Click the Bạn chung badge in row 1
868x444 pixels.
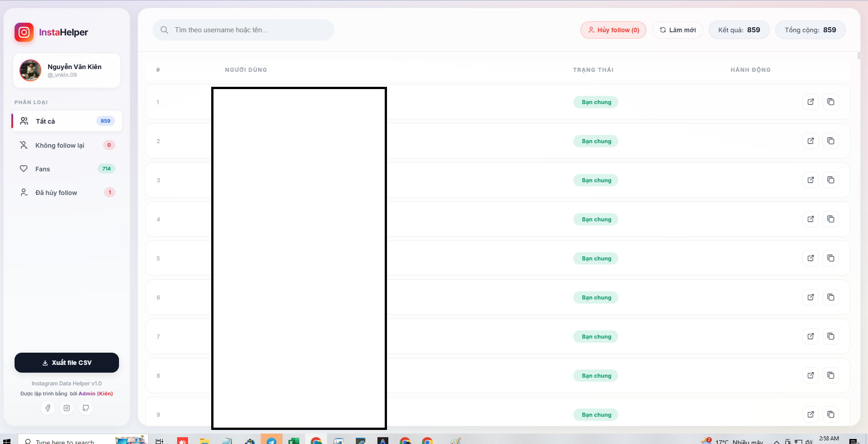596,102
